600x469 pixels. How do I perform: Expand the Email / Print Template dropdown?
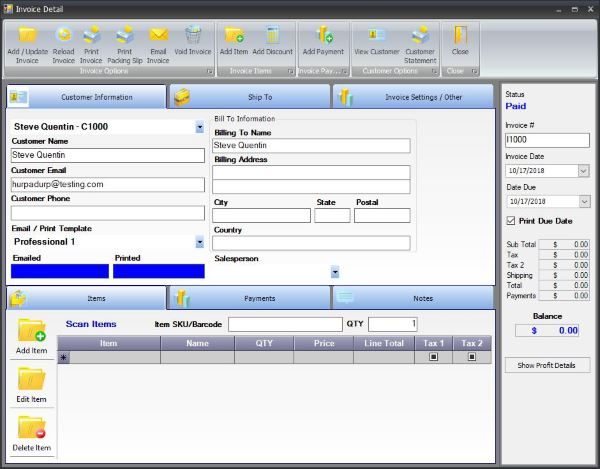199,242
